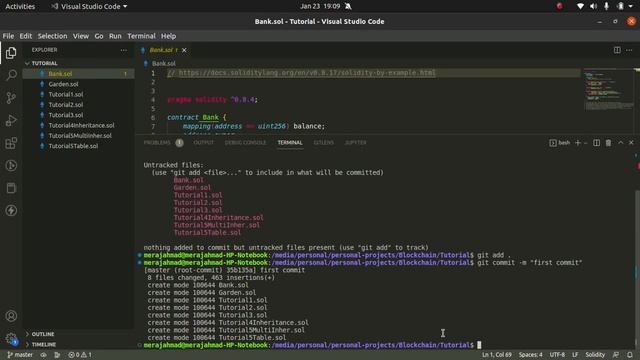
Task: Open the Visual Studio Code app menu
Action: tap(89, 6)
